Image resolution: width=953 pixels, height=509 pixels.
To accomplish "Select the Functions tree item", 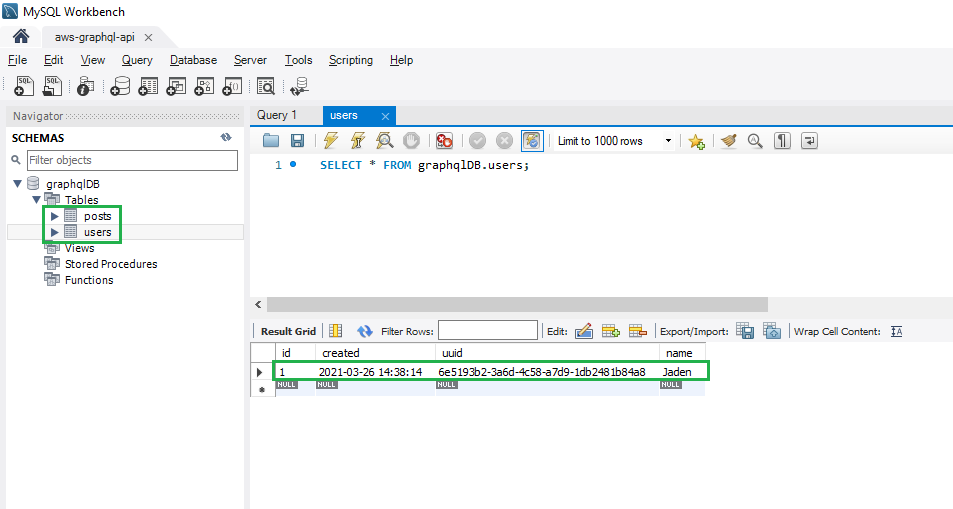I will point(89,280).
